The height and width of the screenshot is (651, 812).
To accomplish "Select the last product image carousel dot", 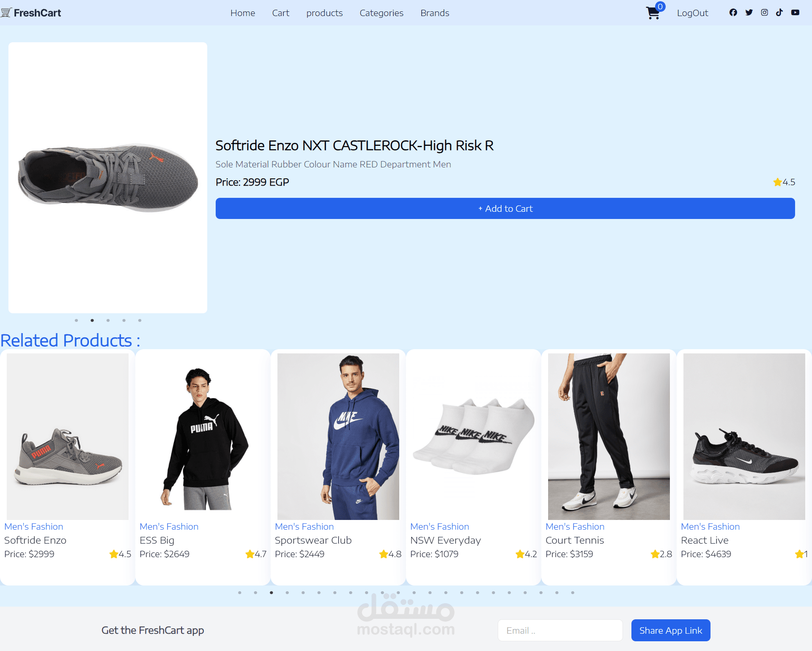I will [x=140, y=320].
